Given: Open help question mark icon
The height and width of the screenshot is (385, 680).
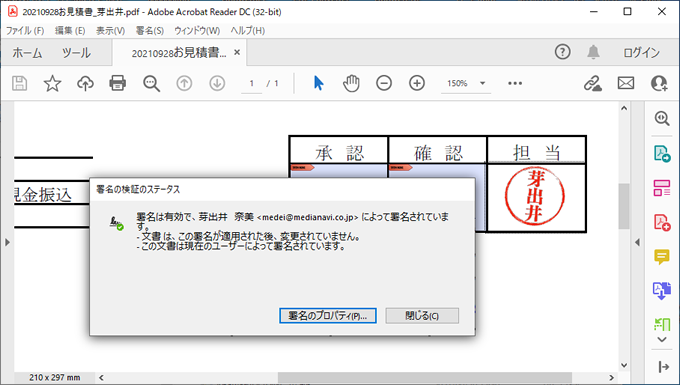Looking at the screenshot, I should click(x=562, y=52).
